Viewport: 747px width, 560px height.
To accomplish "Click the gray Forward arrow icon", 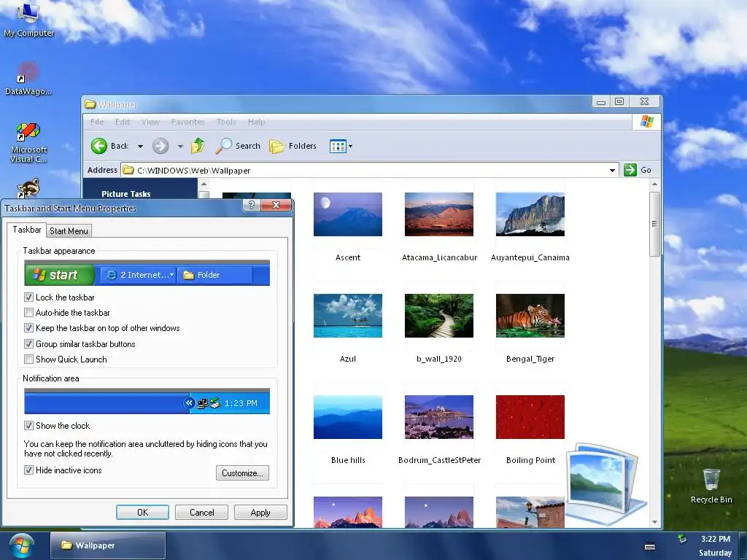I will click(160, 146).
